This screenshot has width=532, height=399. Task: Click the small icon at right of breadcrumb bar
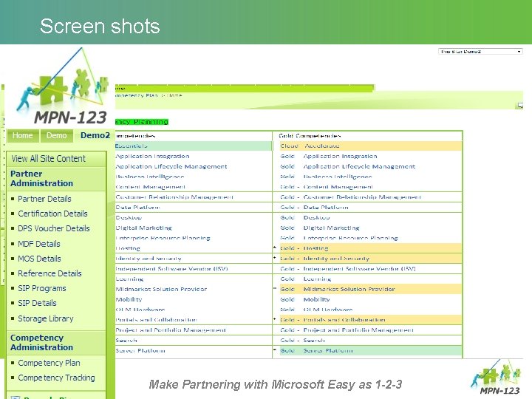coord(520,106)
